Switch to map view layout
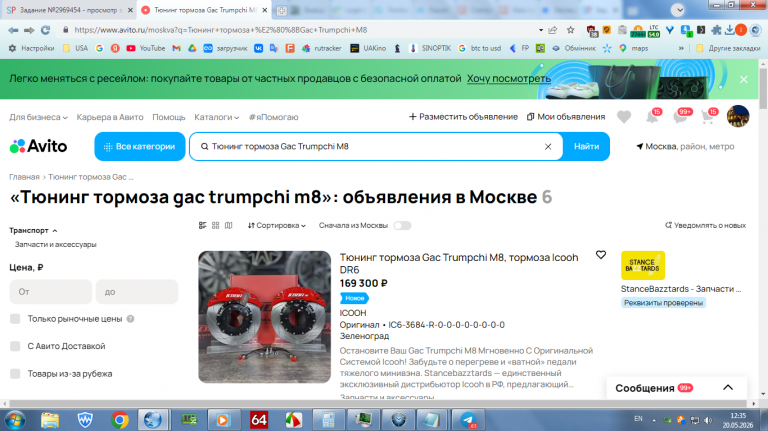Image resolution: width=768 pixels, height=431 pixels. [x=228, y=225]
